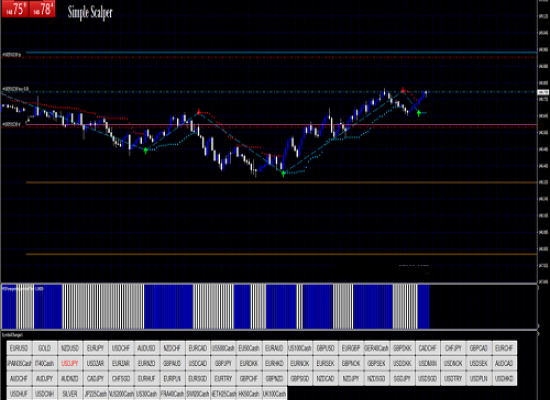The width and height of the screenshot is (550, 400).
Task: Choose the UK100Cash index button
Action: click(x=274, y=394)
